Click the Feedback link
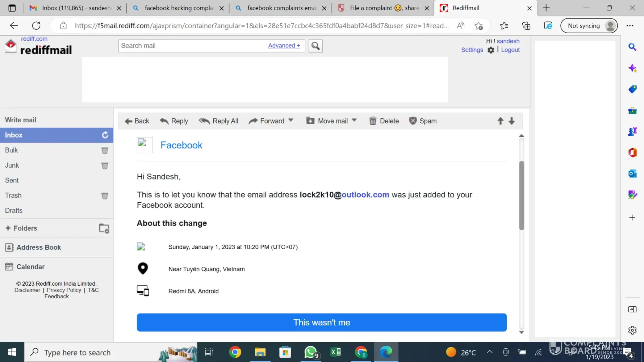 (x=57, y=296)
